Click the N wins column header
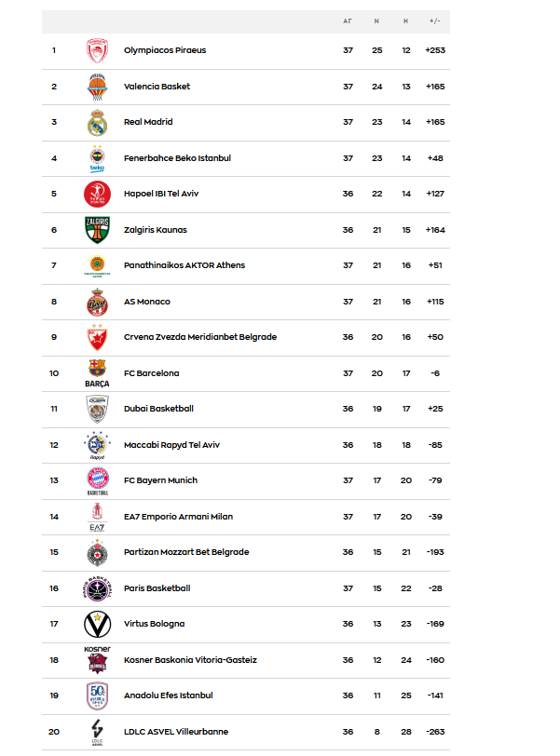 click(x=376, y=20)
